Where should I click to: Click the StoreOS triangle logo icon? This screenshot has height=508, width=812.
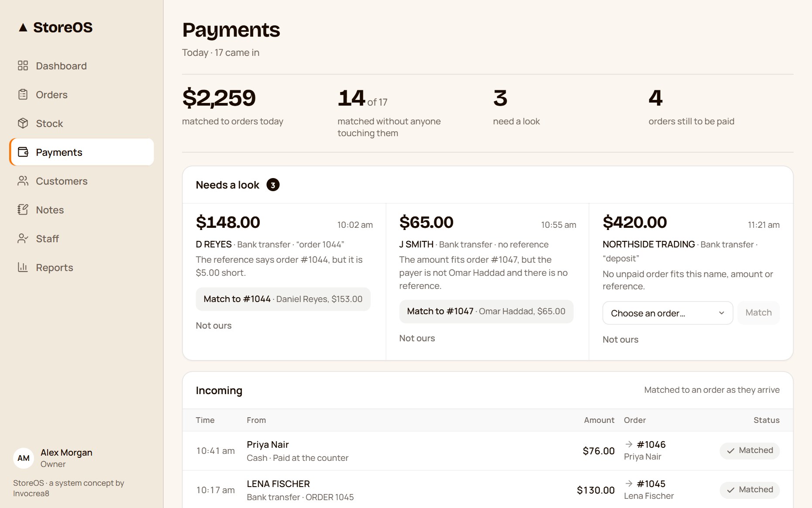tap(23, 27)
